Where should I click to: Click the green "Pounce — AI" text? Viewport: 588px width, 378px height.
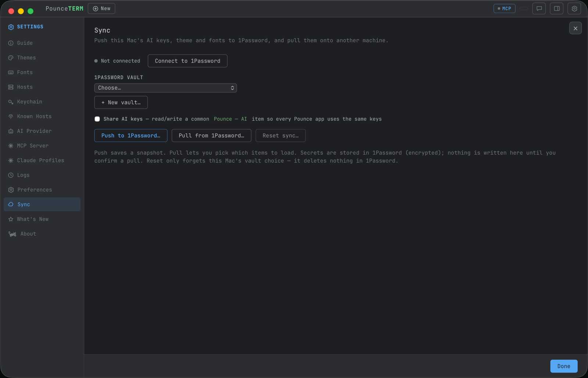[x=230, y=119]
